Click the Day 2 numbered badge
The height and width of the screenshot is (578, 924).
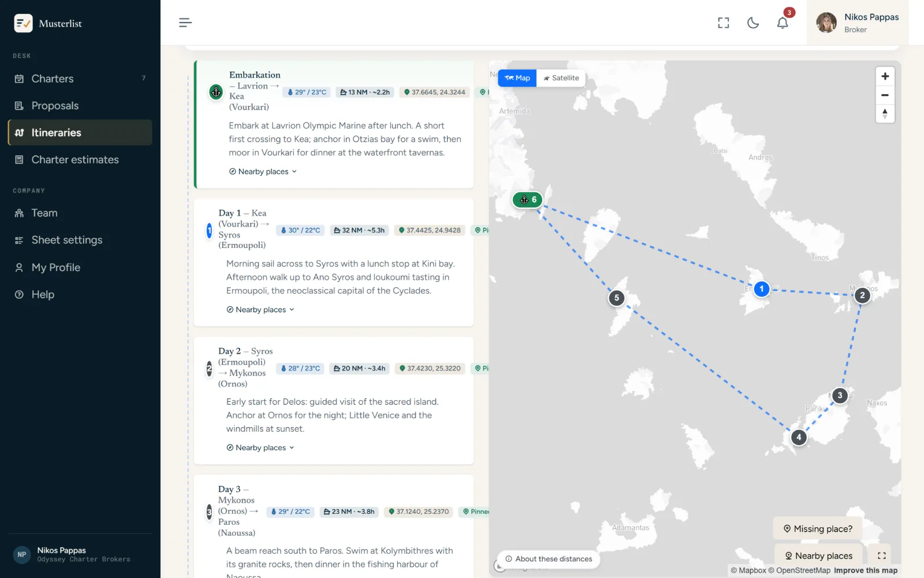(x=209, y=368)
